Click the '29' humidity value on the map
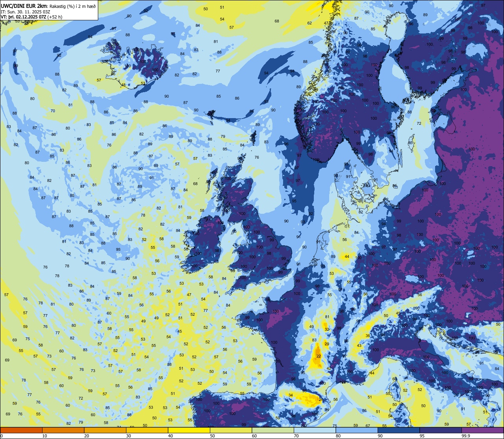 click(326, 344)
